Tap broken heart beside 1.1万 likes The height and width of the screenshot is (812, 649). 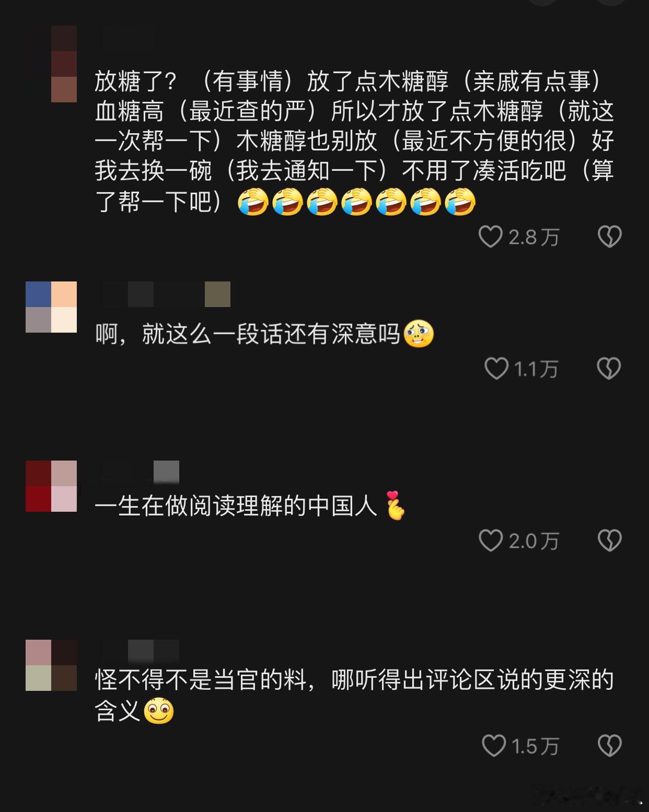[x=609, y=369]
